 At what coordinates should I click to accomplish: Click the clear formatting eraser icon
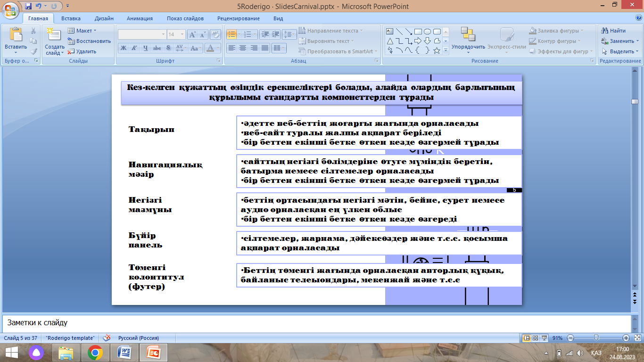coord(215,34)
